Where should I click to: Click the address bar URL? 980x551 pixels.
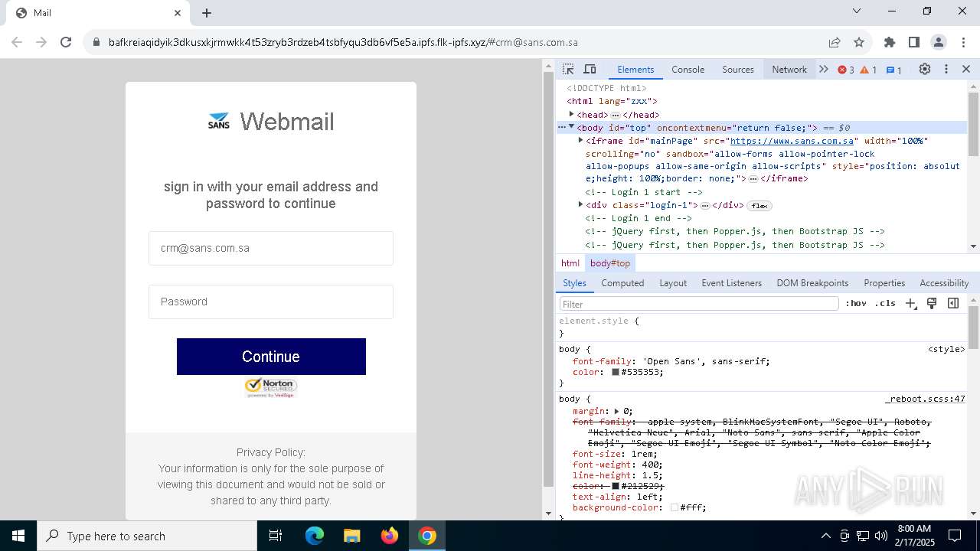[x=343, y=42]
